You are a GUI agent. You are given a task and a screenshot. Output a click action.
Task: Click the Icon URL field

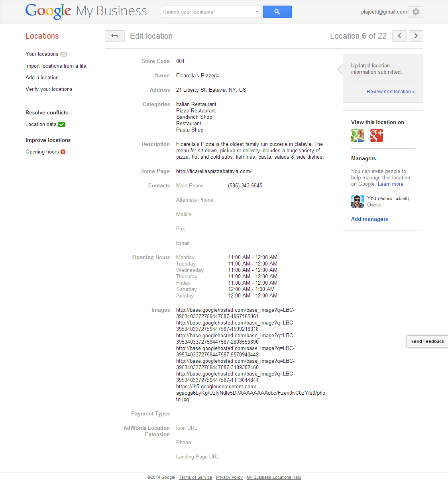[187, 428]
